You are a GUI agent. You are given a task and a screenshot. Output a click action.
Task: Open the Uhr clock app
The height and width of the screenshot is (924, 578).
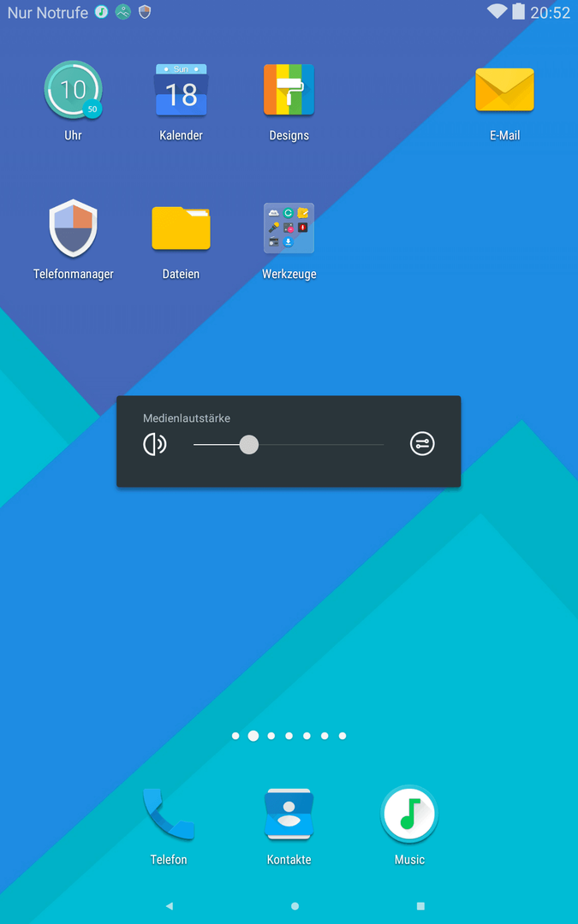pos(73,90)
